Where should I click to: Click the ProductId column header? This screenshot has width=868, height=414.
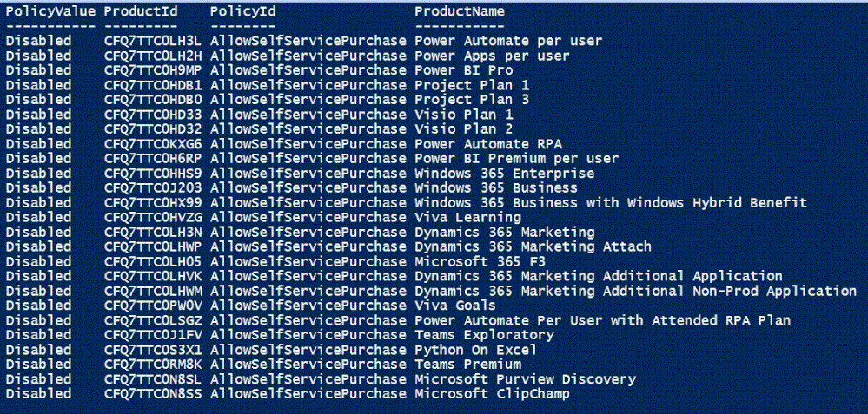coord(141,11)
